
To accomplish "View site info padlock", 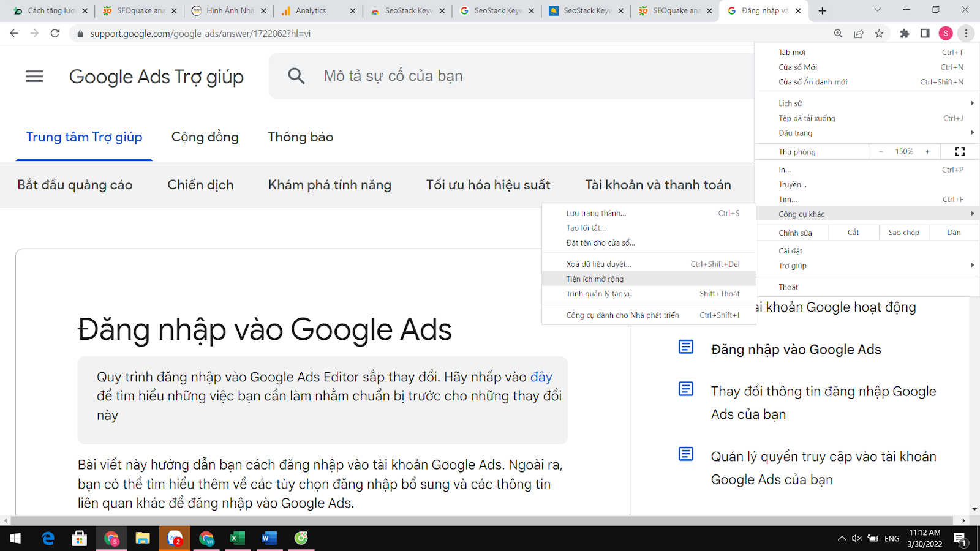I will [x=80, y=34].
